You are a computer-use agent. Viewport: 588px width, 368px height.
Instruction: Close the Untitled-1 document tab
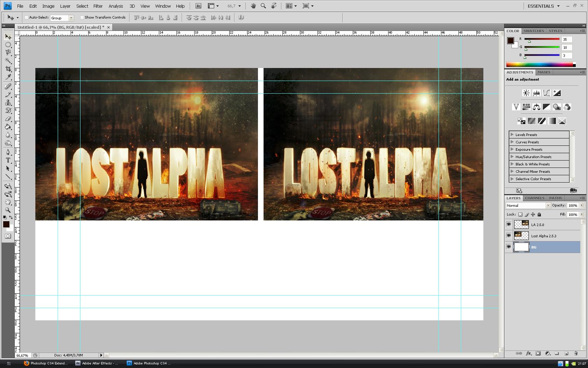(x=108, y=27)
